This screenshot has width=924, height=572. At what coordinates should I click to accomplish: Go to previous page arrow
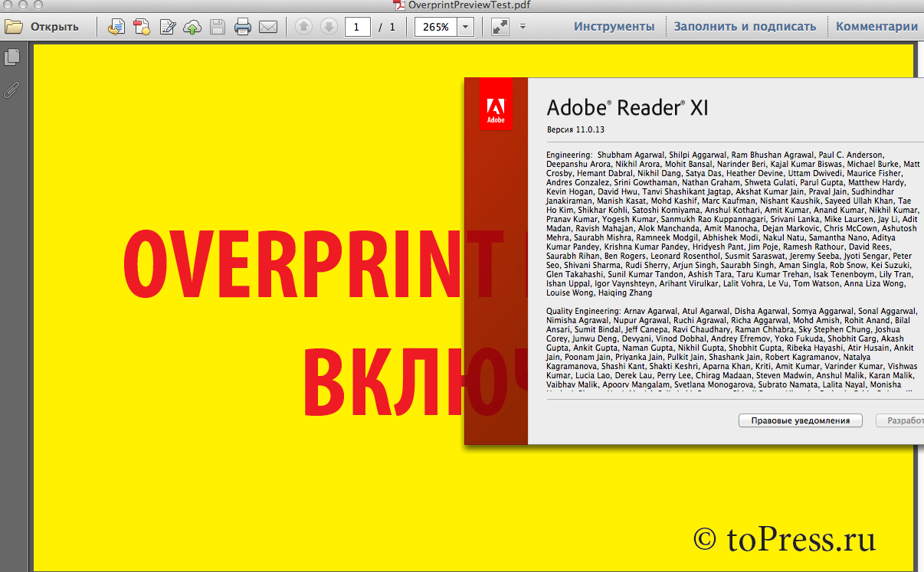303,27
